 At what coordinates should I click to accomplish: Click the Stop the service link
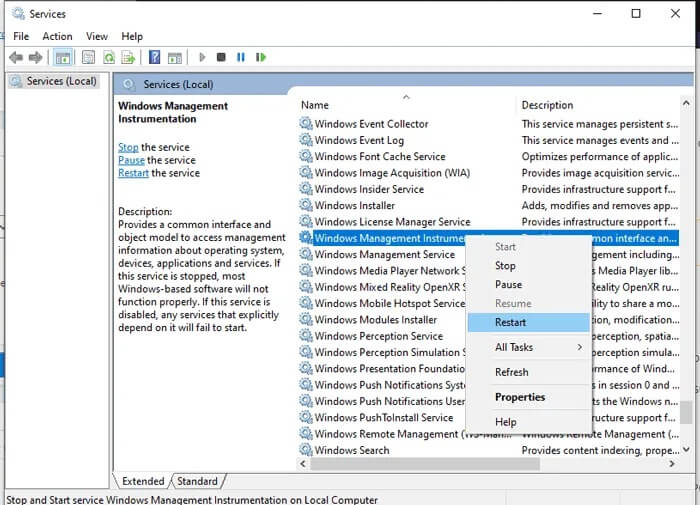click(128, 147)
